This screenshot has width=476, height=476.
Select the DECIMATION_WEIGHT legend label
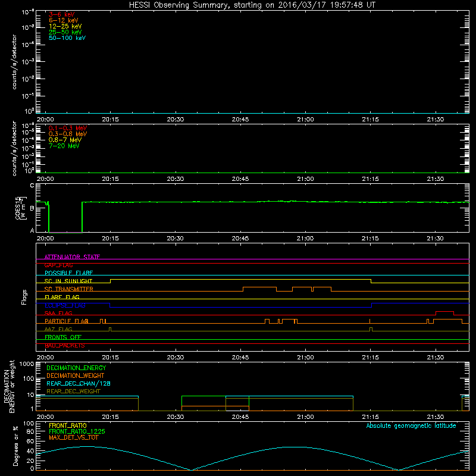pos(76,375)
